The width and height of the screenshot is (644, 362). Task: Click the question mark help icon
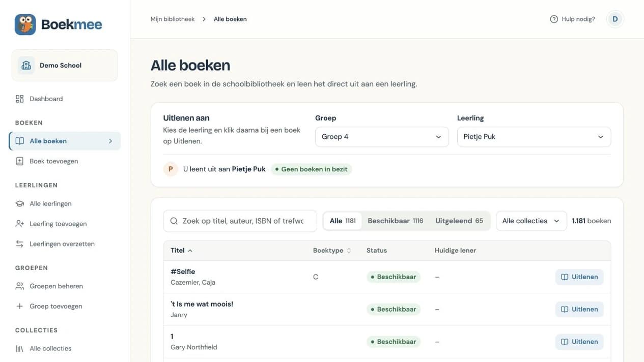click(x=554, y=19)
